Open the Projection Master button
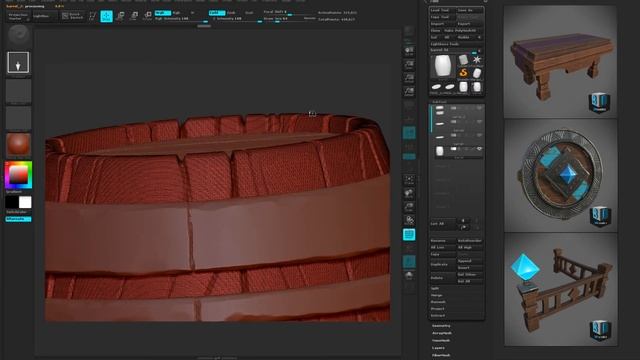The image size is (640, 360). point(18,16)
